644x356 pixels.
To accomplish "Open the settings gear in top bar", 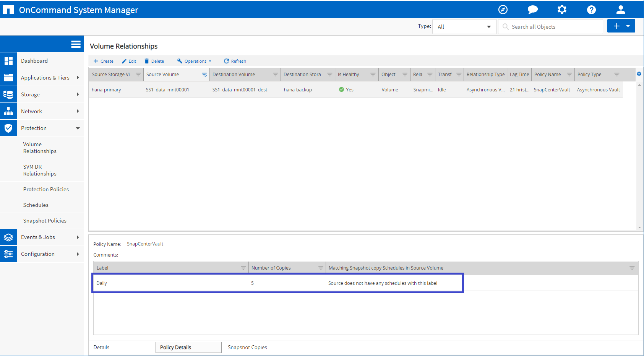I will 562,10.
